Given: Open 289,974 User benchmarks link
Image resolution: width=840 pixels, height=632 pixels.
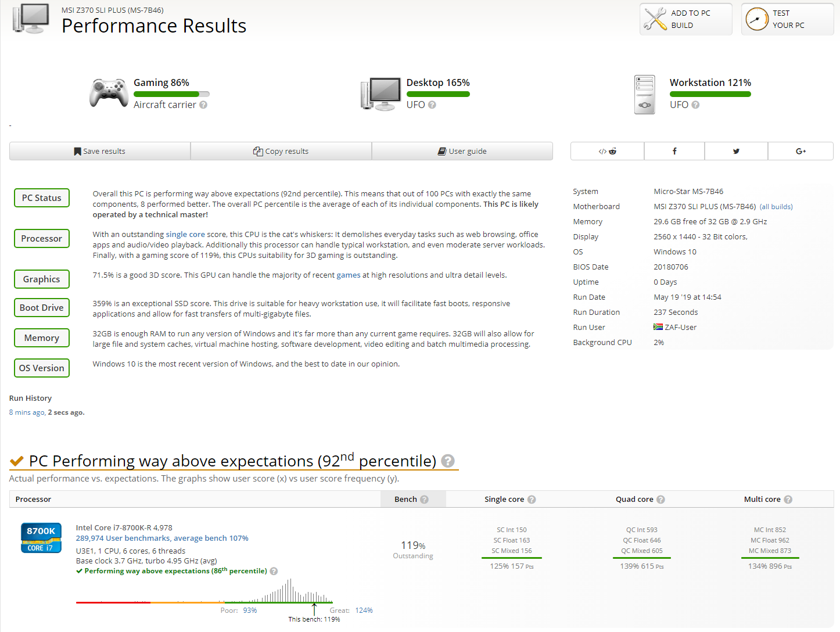Looking at the screenshot, I should pos(162,538).
